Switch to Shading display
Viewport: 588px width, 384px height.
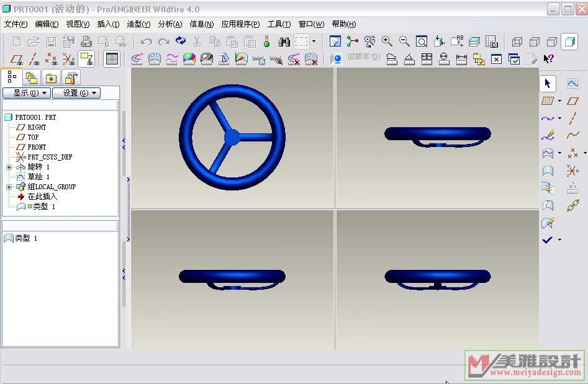[569, 41]
